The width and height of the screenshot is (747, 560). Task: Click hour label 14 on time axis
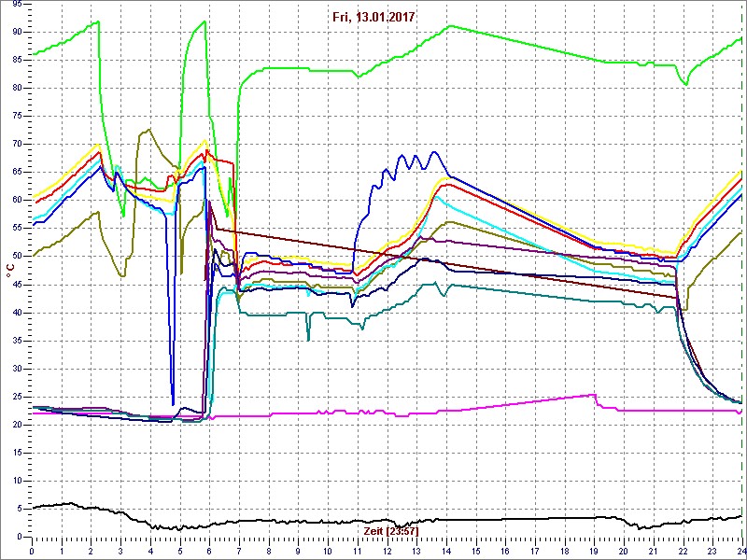tap(446, 551)
